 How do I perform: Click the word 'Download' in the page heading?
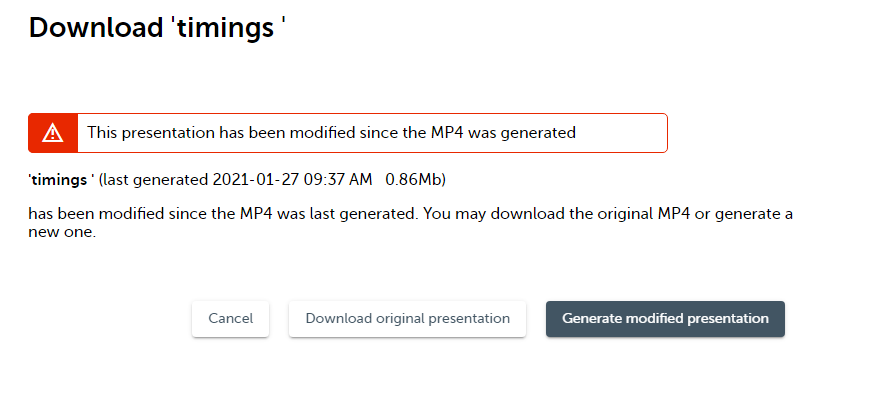[93, 27]
